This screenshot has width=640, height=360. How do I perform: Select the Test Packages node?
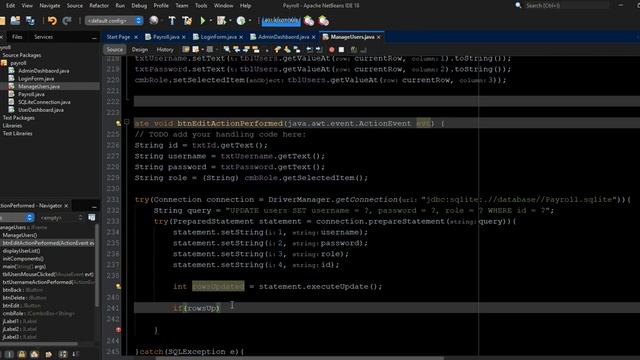click(x=18, y=118)
